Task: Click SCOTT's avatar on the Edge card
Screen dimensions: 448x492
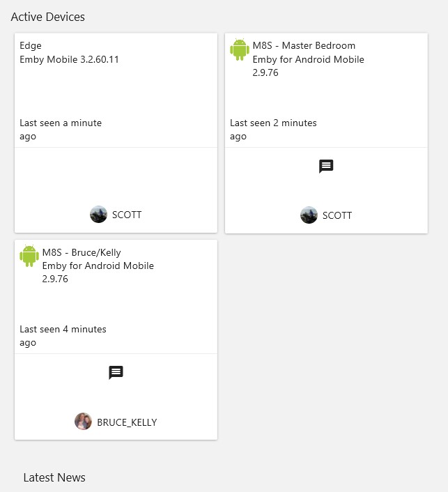Action: click(98, 215)
